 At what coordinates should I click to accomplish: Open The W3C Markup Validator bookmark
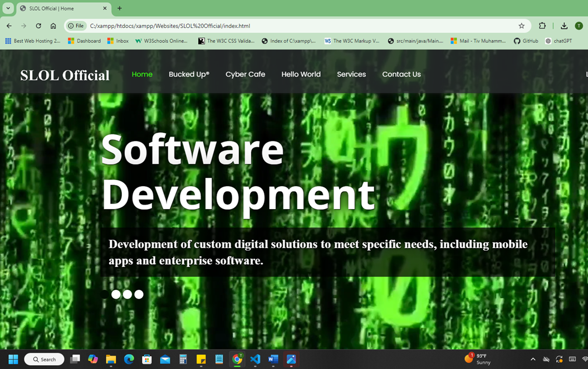(352, 41)
